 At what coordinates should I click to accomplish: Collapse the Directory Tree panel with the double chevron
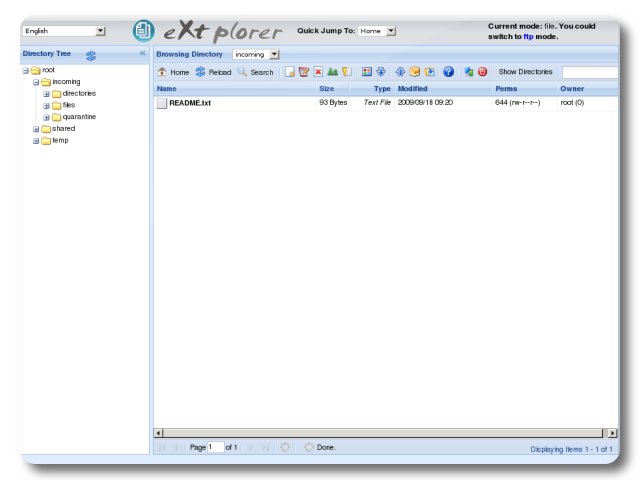tap(142, 53)
